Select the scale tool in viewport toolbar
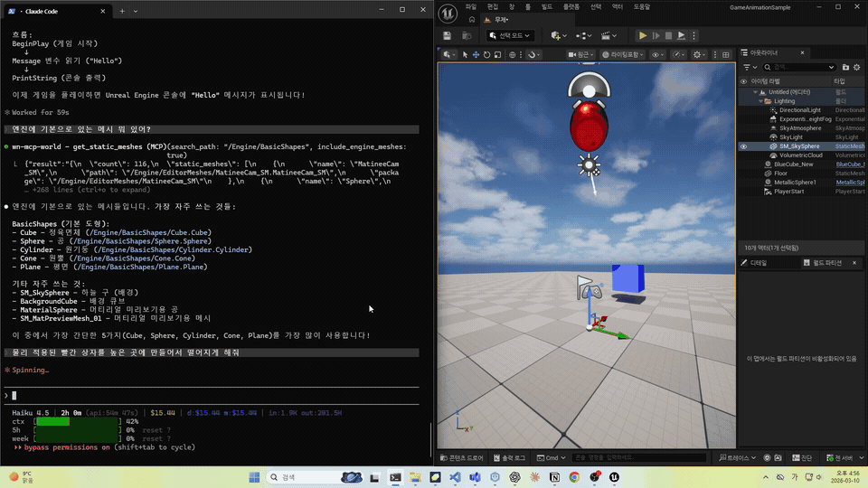 497,55
